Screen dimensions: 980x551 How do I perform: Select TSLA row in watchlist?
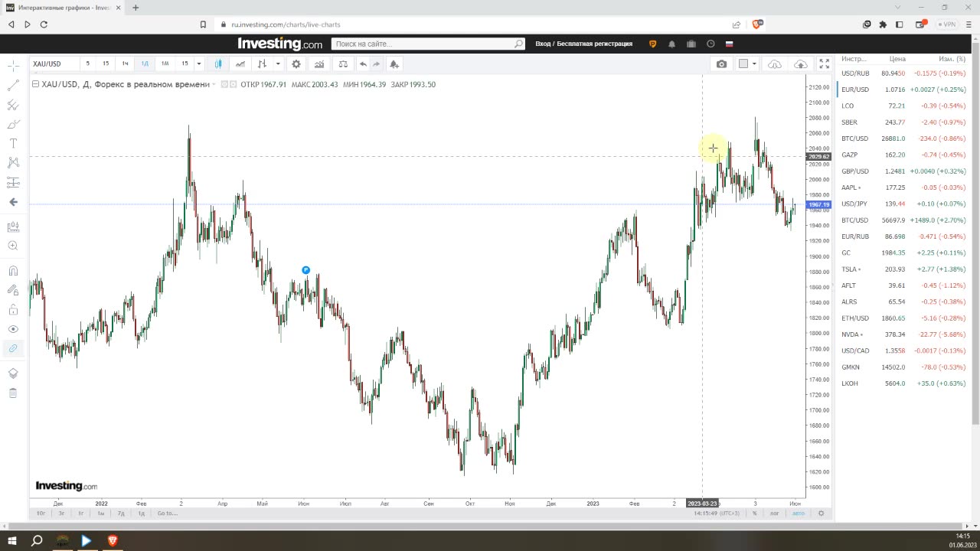[903, 269]
